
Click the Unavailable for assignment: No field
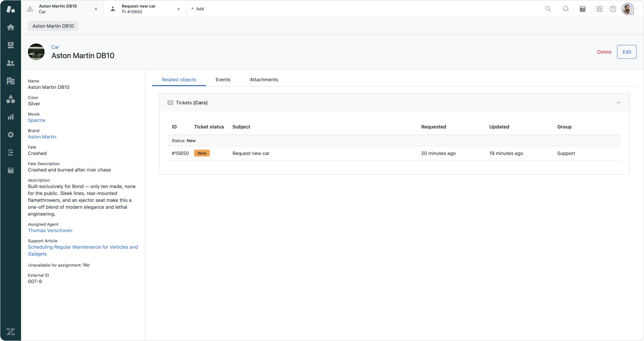tap(59, 265)
